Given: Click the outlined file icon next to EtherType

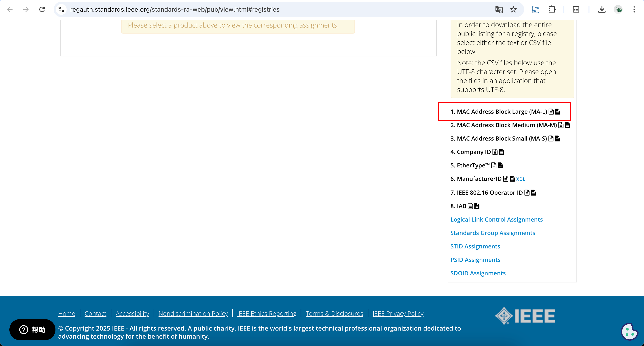Looking at the screenshot, I should coord(494,165).
